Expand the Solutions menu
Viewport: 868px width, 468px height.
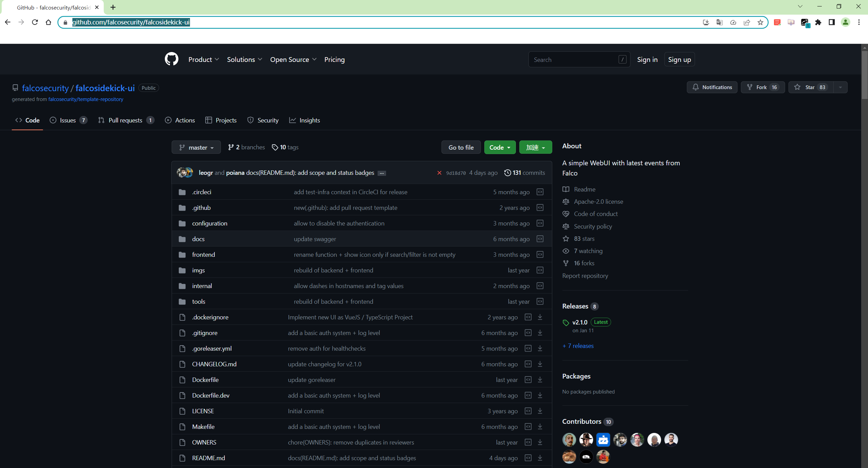(x=244, y=60)
